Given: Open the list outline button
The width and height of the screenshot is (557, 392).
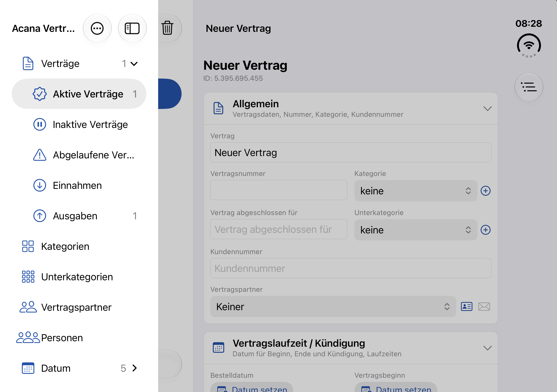Looking at the screenshot, I should 529,87.
